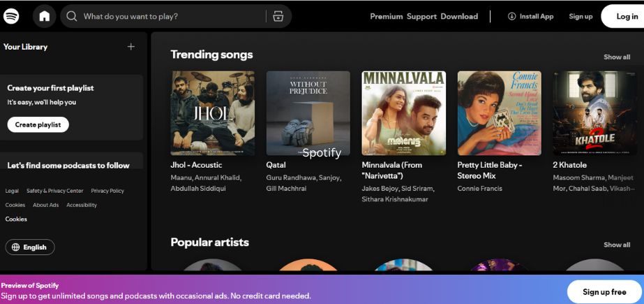
Task: Open the Premium menu link
Action: point(386,17)
